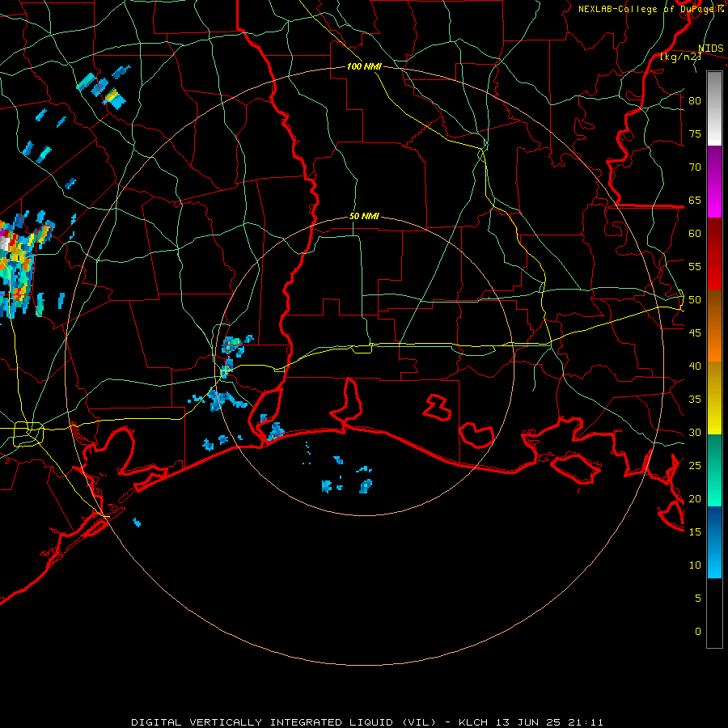Click the Digital Vertically Integrated Liquid title caption
Screen dimensions: 728x728
coord(367,722)
